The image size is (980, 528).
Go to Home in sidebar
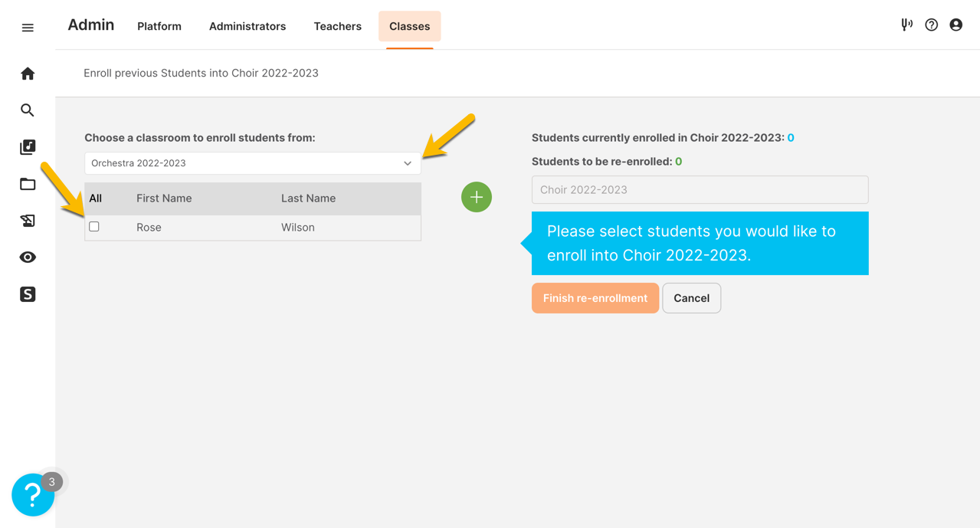click(x=28, y=74)
